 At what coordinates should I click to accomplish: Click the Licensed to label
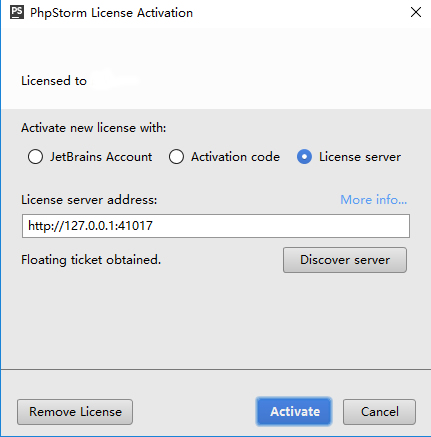(x=54, y=81)
